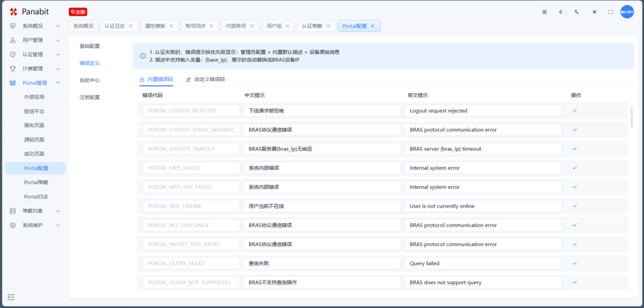Click the 计费管理 trophy icon in the sidebar
Screen dimensions: 644x308
pyautogui.click(x=13, y=69)
